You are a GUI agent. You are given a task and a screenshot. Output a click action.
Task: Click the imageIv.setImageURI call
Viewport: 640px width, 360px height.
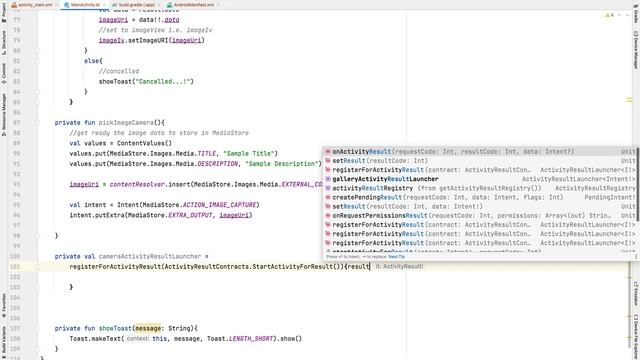[x=151, y=40]
